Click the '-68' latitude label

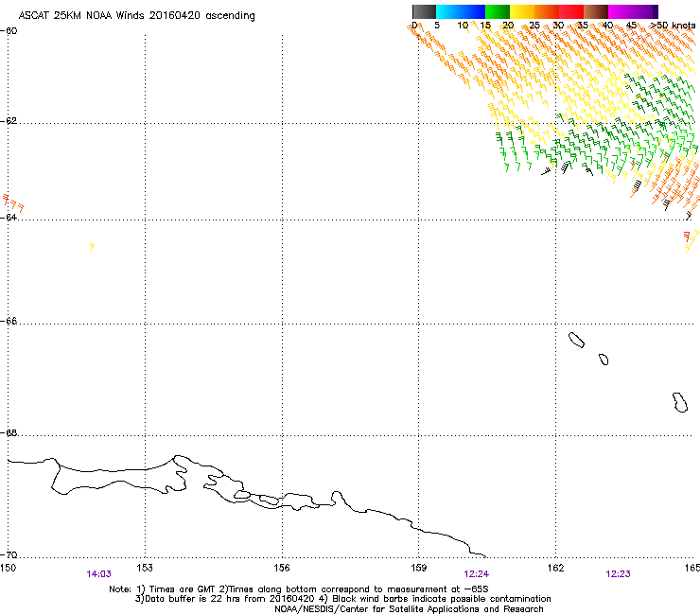[9, 432]
